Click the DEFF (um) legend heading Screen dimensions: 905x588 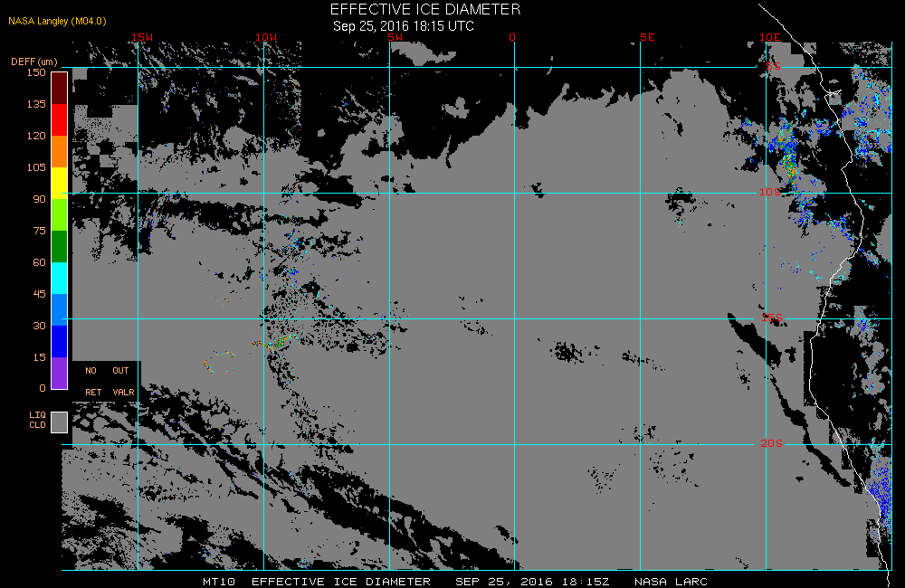(x=34, y=62)
